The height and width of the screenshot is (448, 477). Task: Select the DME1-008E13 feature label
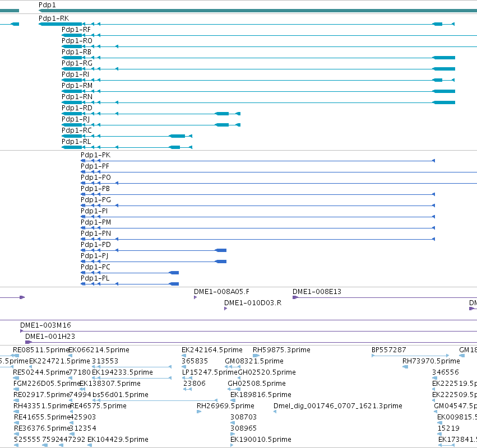click(x=317, y=292)
